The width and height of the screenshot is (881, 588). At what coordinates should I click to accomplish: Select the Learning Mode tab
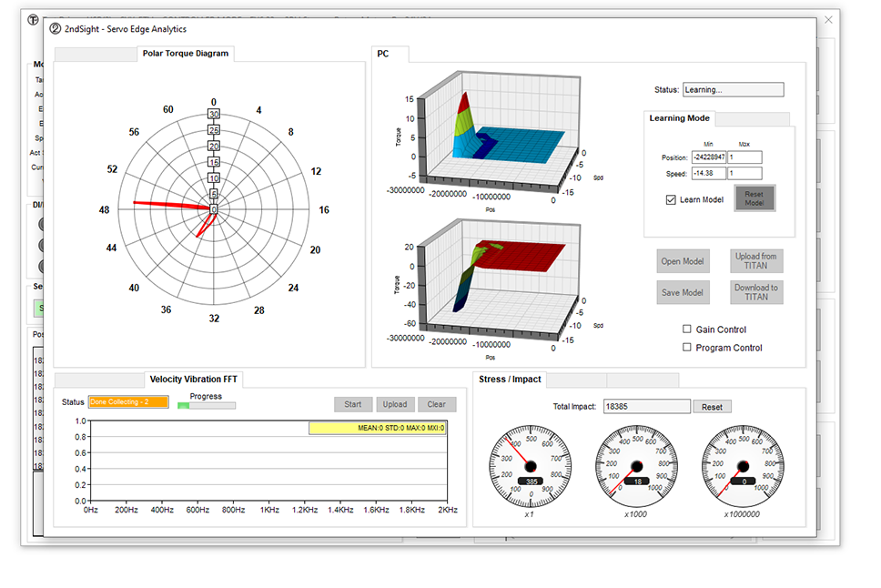coord(680,118)
